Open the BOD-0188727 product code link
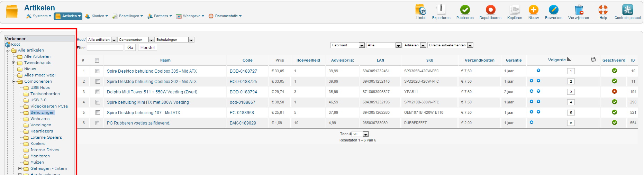The height and width of the screenshot is (175, 644). [243, 71]
